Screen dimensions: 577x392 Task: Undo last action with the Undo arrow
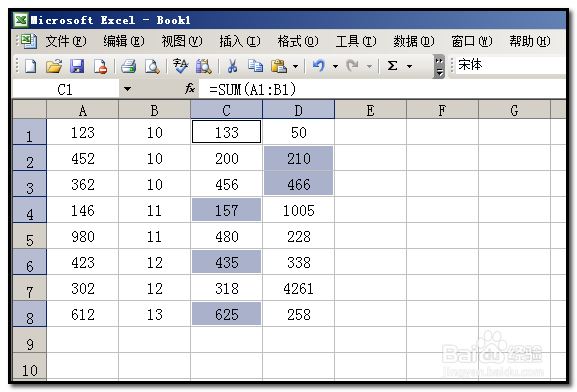(318, 66)
